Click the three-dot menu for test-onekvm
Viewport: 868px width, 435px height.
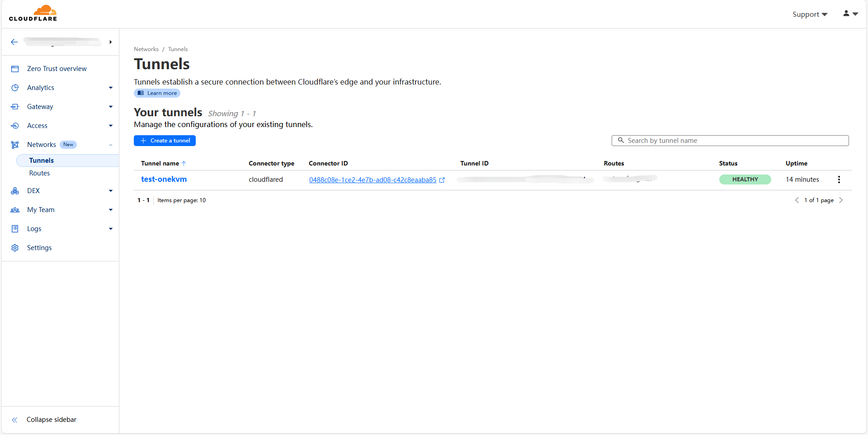pyautogui.click(x=839, y=180)
